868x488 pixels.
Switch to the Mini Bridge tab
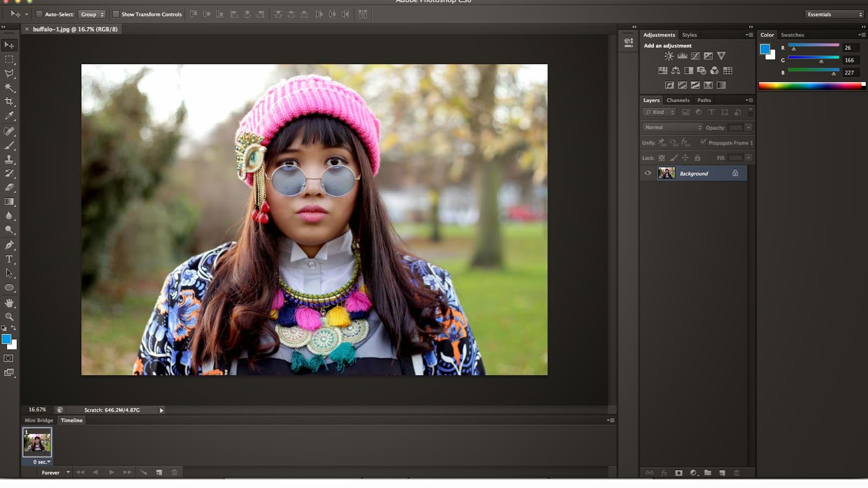(x=39, y=420)
